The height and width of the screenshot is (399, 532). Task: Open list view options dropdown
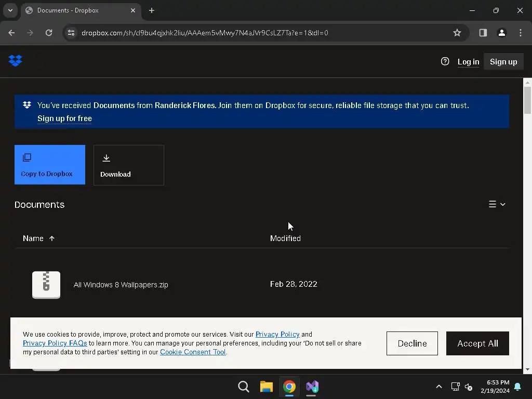click(x=497, y=204)
